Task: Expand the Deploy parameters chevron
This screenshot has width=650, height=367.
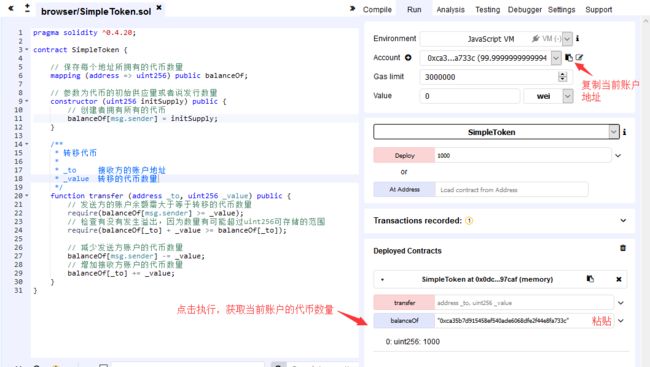Action: click(618, 156)
